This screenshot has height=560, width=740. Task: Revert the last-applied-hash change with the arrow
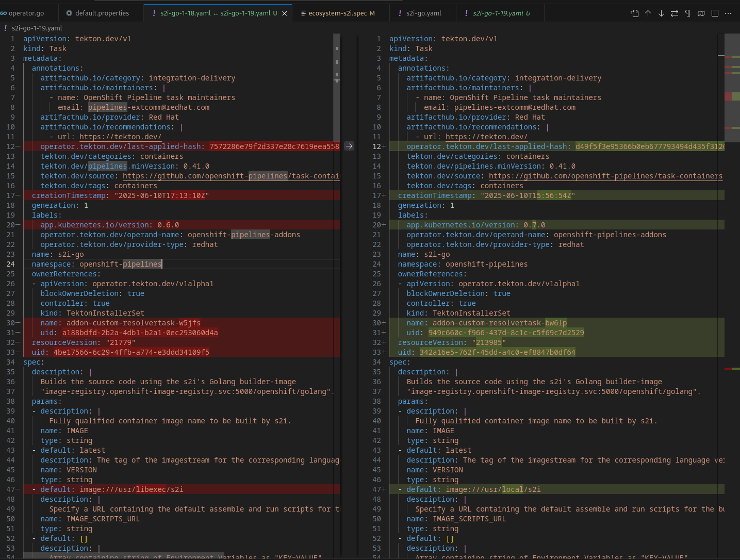click(349, 146)
